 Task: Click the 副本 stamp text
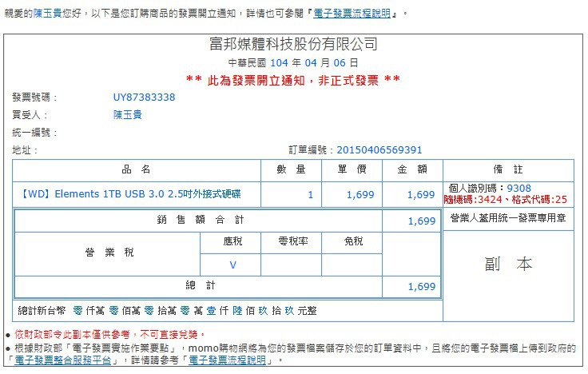[508, 265]
